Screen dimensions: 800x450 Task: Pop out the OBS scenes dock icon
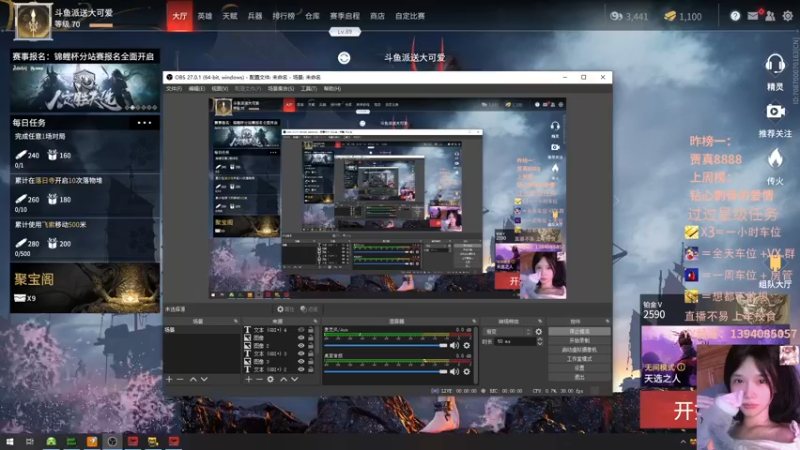coord(236,321)
